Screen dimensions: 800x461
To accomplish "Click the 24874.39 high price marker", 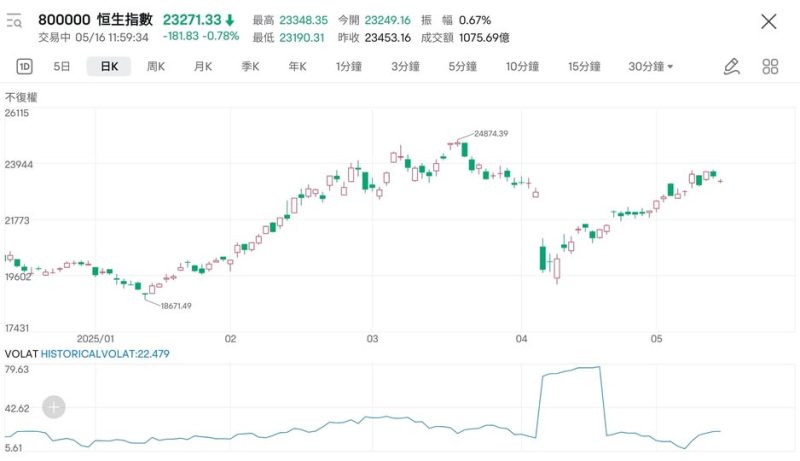I will click(490, 133).
